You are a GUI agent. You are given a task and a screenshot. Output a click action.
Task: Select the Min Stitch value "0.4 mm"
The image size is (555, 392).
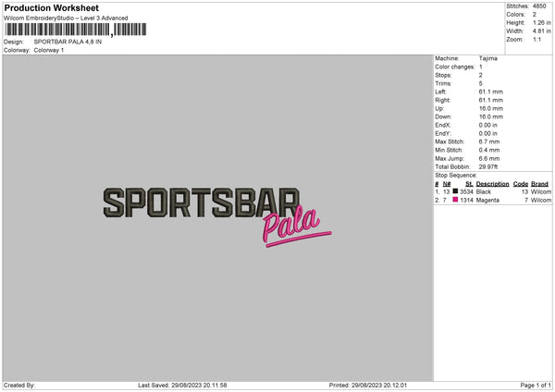click(x=489, y=151)
